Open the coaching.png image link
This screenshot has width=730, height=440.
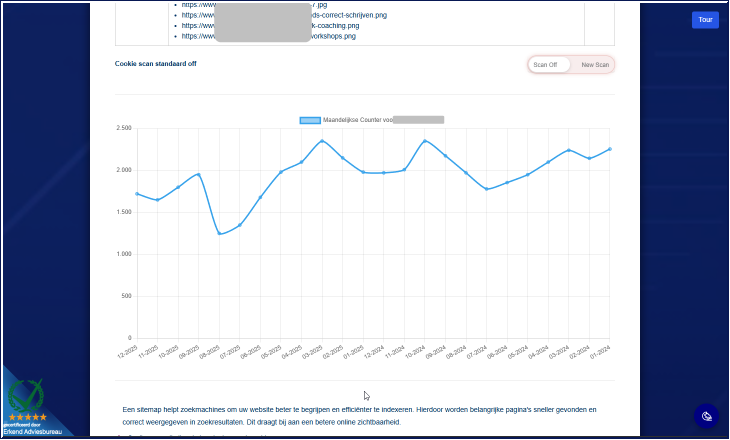pos(343,26)
